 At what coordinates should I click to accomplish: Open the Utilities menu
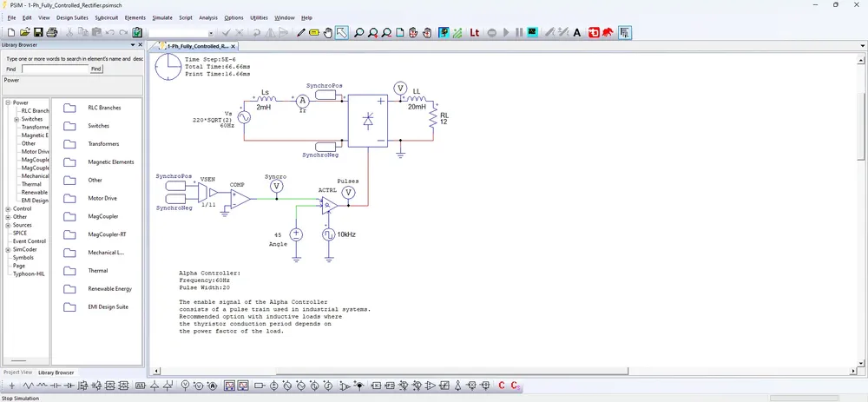pos(259,17)
